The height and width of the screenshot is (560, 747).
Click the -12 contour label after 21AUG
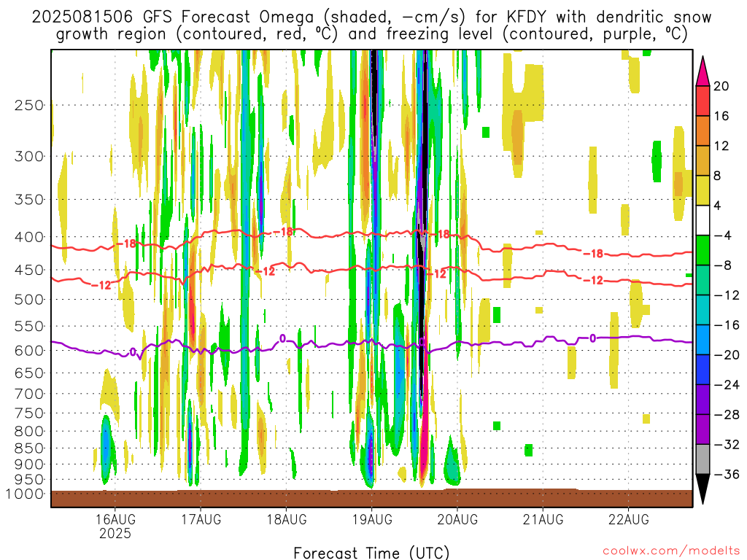593,281
